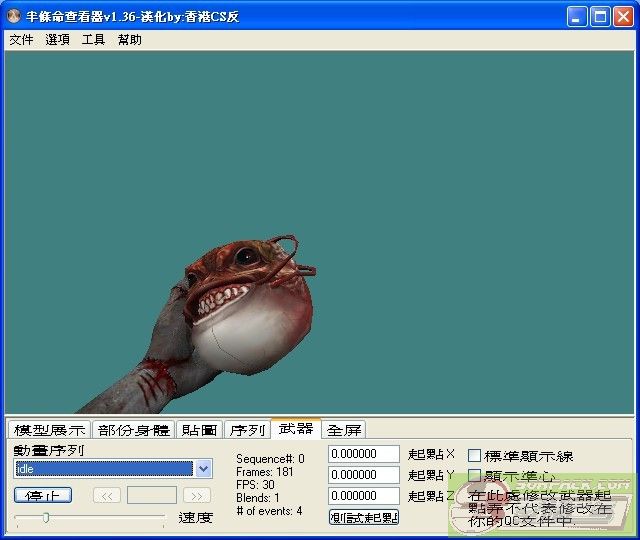Click the 測試起點 button
The width and height of the screenshot is (640, 540).
pyautogui.click(x=364, y=517)
